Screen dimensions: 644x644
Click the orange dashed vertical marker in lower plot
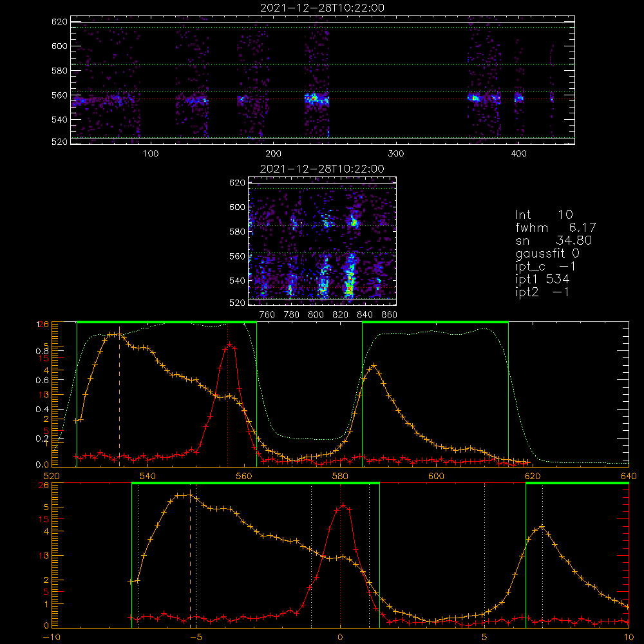190,558
